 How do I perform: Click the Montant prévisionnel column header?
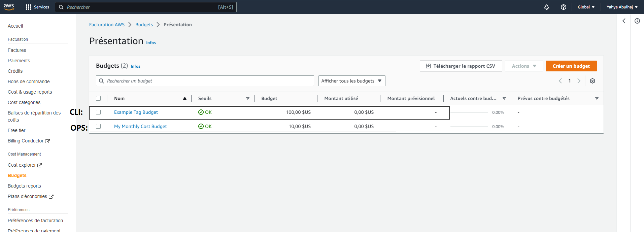pyautogui.click(x=411, y=98)
